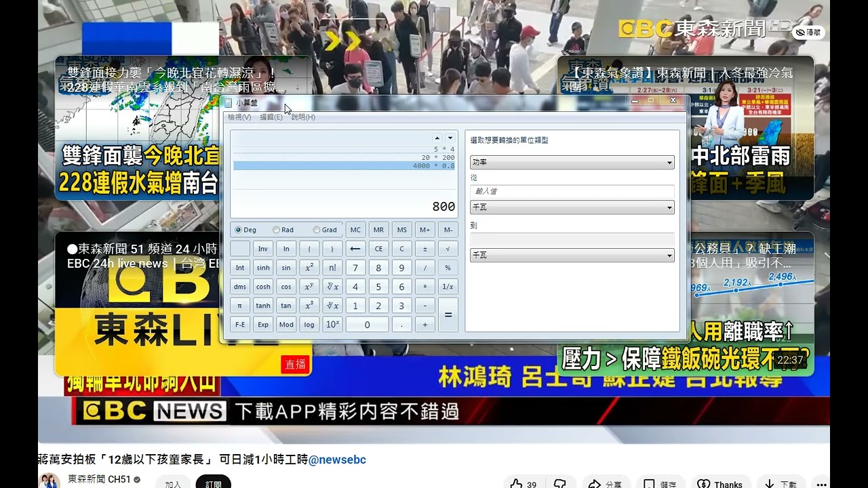The height and width of the screenshot is (488, 868).
Task: Click the Thanks button below video
Action: (722, 484)
